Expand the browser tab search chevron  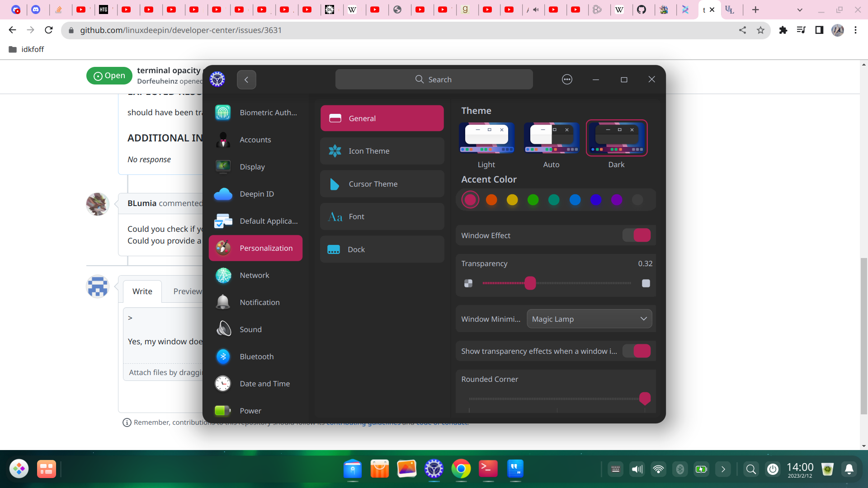799,9
